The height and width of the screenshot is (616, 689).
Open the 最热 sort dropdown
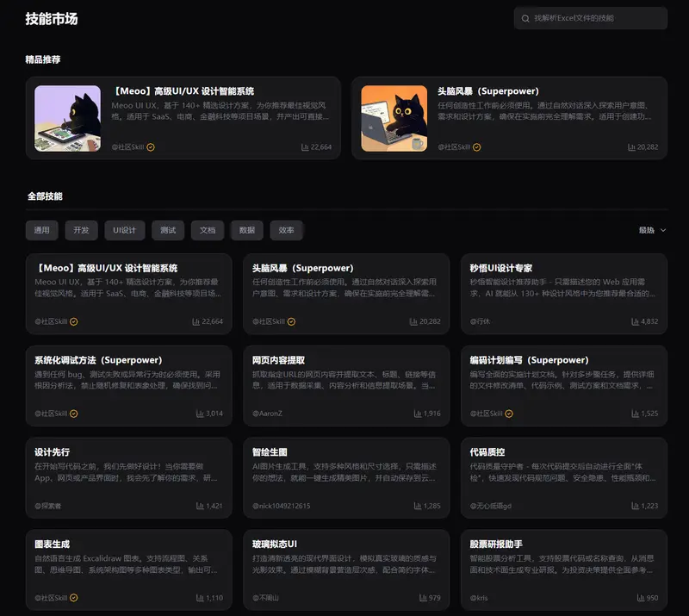(x=653, y=230)
